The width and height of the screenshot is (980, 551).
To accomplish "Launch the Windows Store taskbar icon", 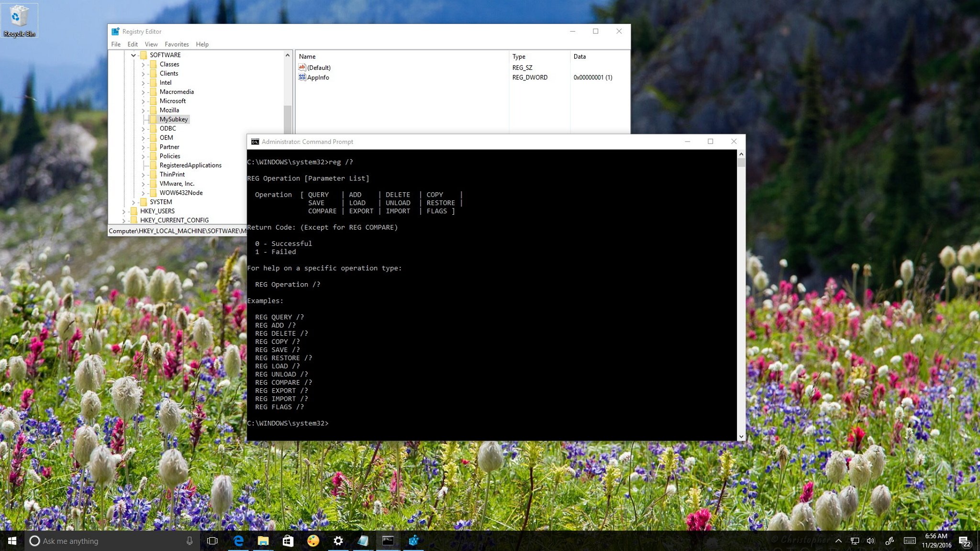I will click(288, 540).
